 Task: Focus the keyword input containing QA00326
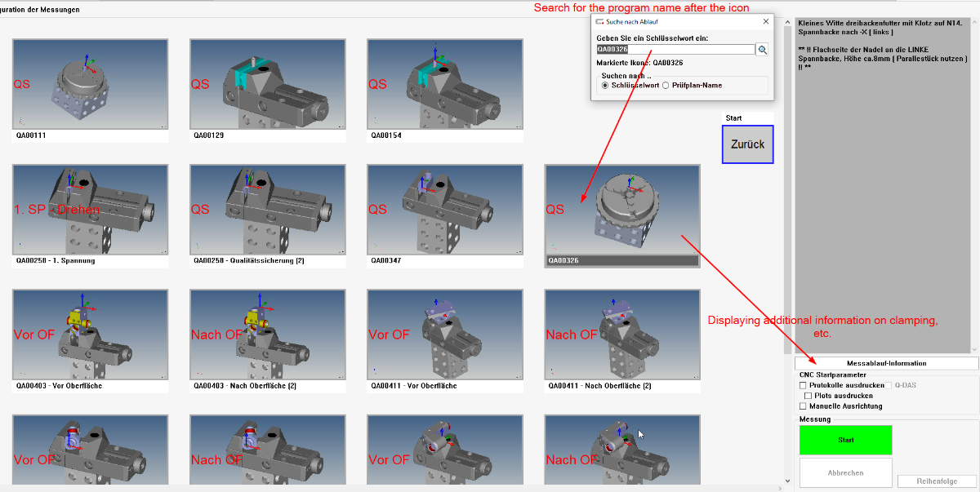click(675, 50)
